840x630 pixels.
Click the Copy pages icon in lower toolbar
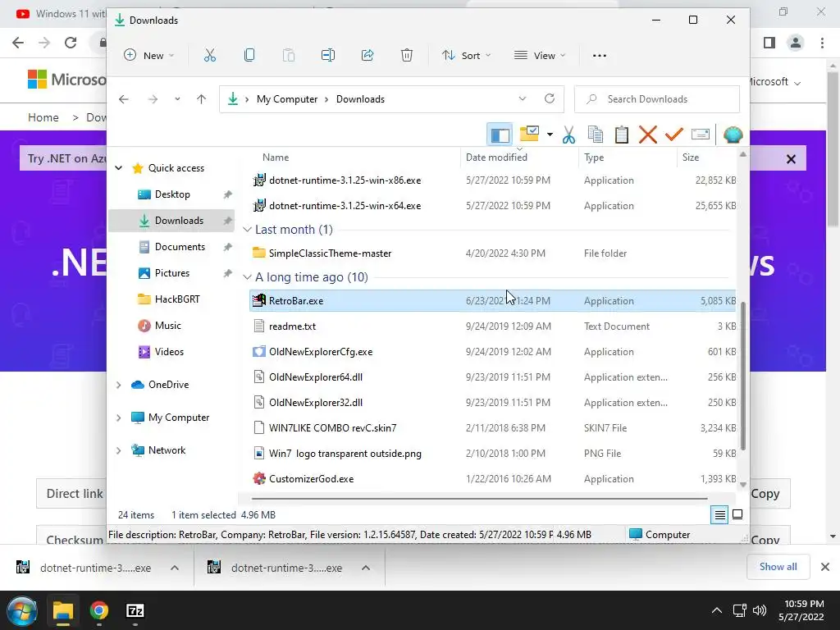point(596,135)
